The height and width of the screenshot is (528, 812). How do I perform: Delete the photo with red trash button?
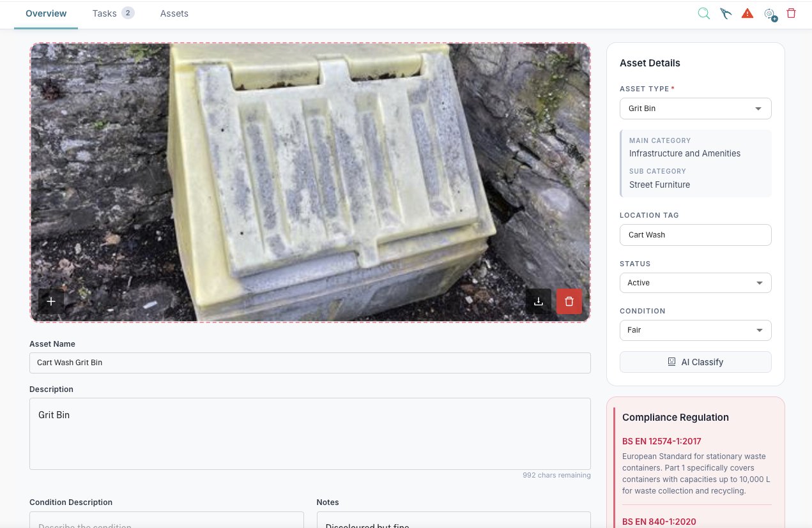click(569, 301)
